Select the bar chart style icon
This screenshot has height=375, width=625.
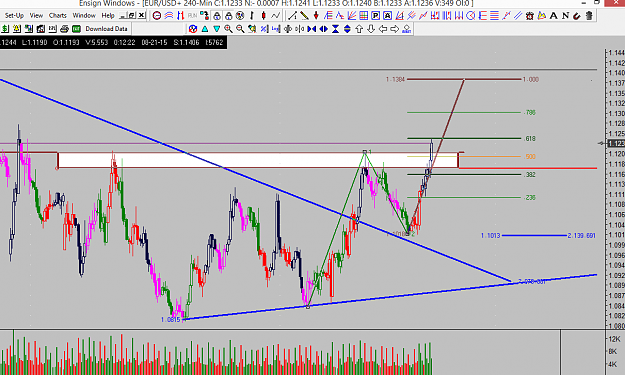click(x=252, y=16)
